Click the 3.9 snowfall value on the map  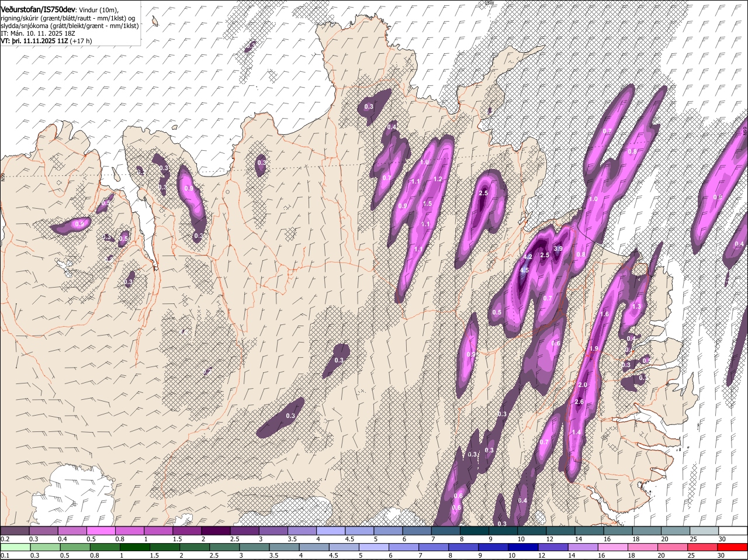click(558, 249)
